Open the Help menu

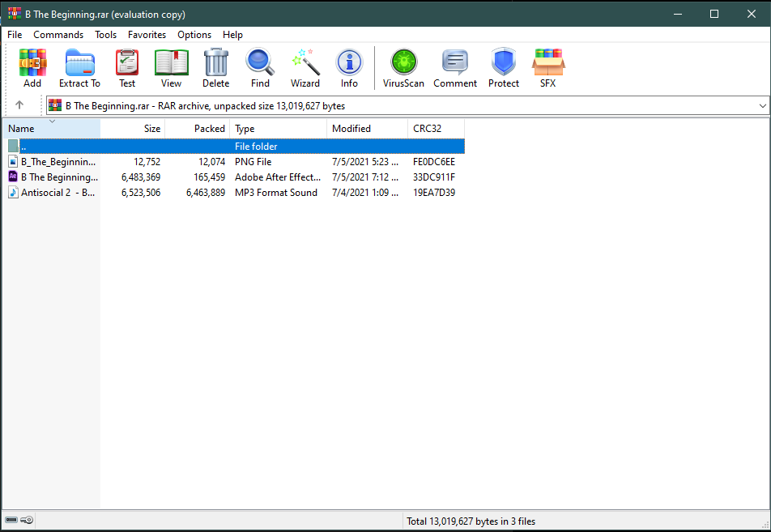[232, 35]
